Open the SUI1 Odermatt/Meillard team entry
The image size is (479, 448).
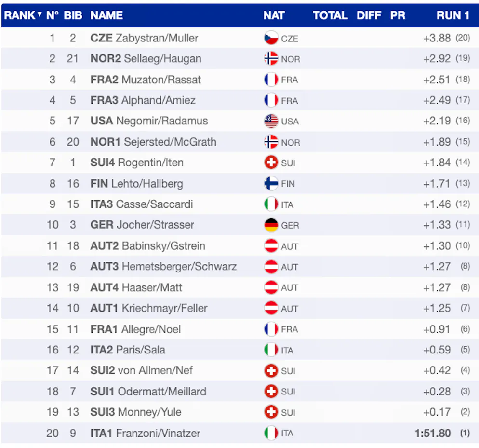[148, 391]
